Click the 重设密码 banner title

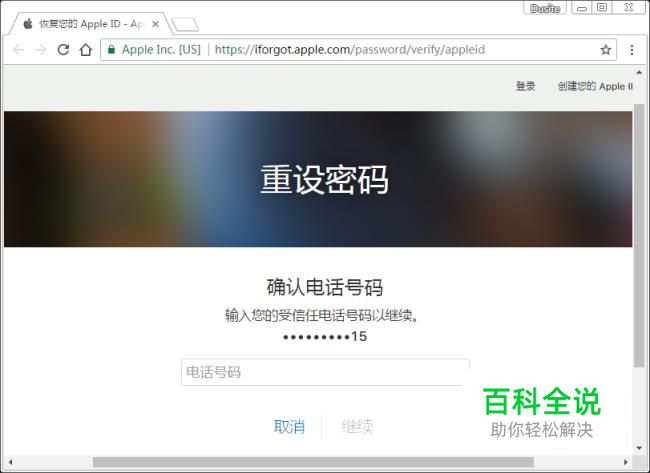[x=325, y=179]
